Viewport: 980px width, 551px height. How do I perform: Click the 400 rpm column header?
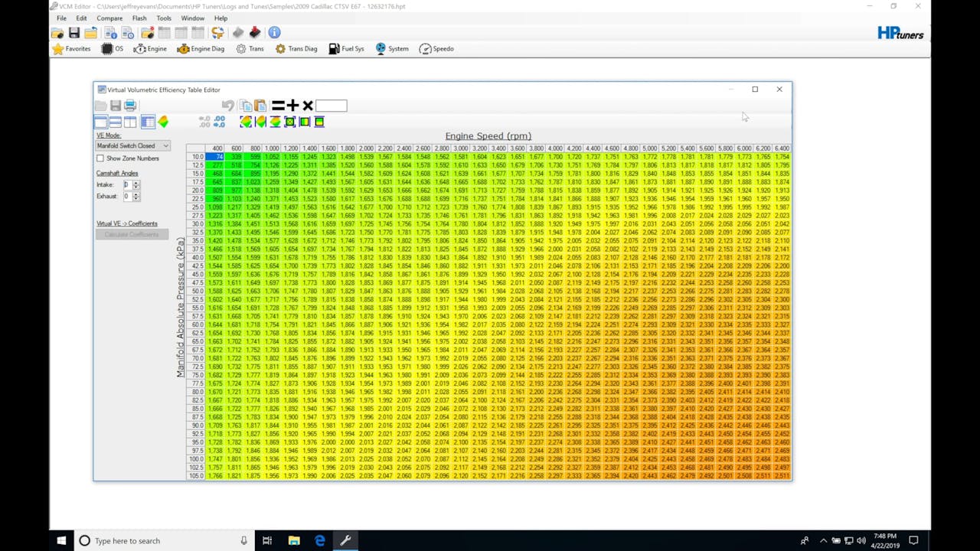tap(216, 148)
